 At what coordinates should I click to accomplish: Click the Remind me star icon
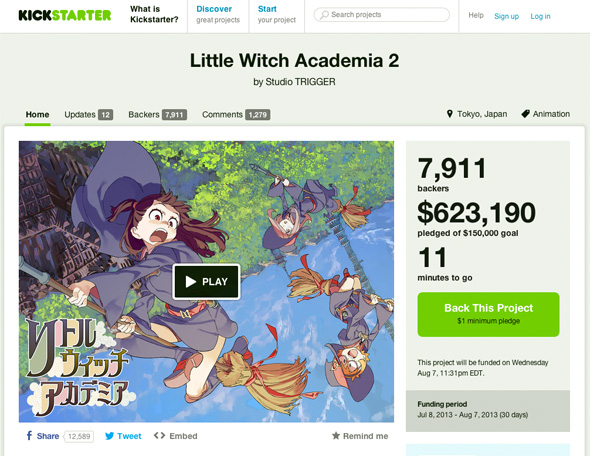click(336, 436)
